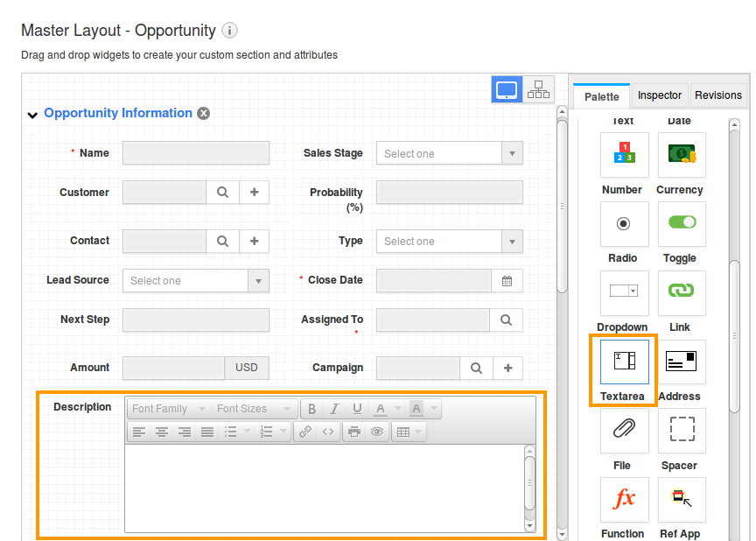
Task: Switch to the Inspector tab
Action: [660, 95]
